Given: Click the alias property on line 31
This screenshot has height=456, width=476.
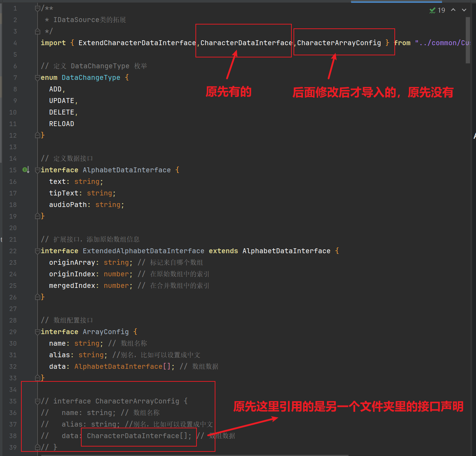Looking at the screenshot, I should (60, 355).
